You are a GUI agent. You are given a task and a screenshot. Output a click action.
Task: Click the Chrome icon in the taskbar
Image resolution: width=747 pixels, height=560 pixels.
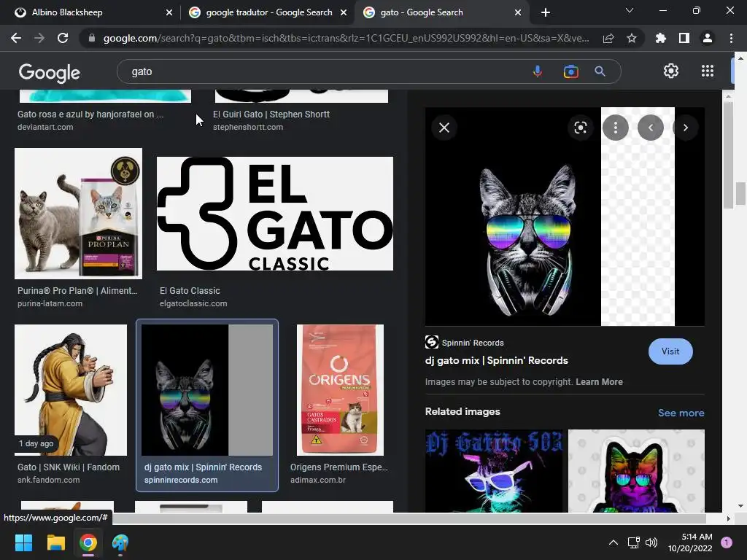pos(88,542)
